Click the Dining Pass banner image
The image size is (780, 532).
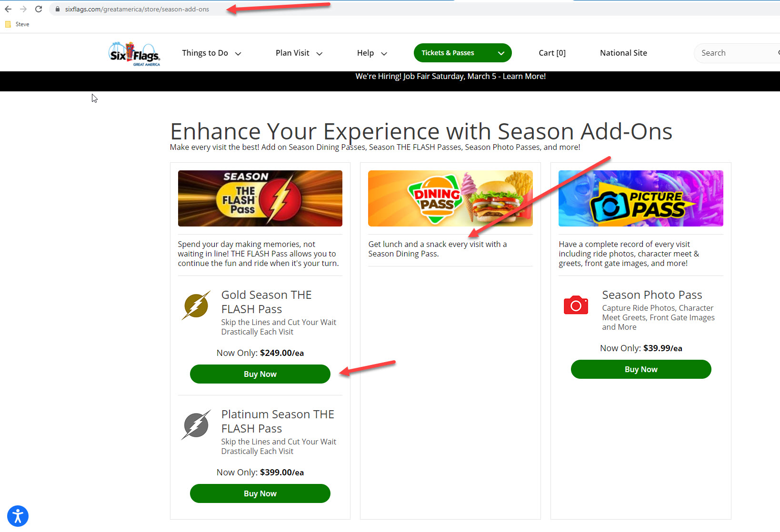point(450,198)
